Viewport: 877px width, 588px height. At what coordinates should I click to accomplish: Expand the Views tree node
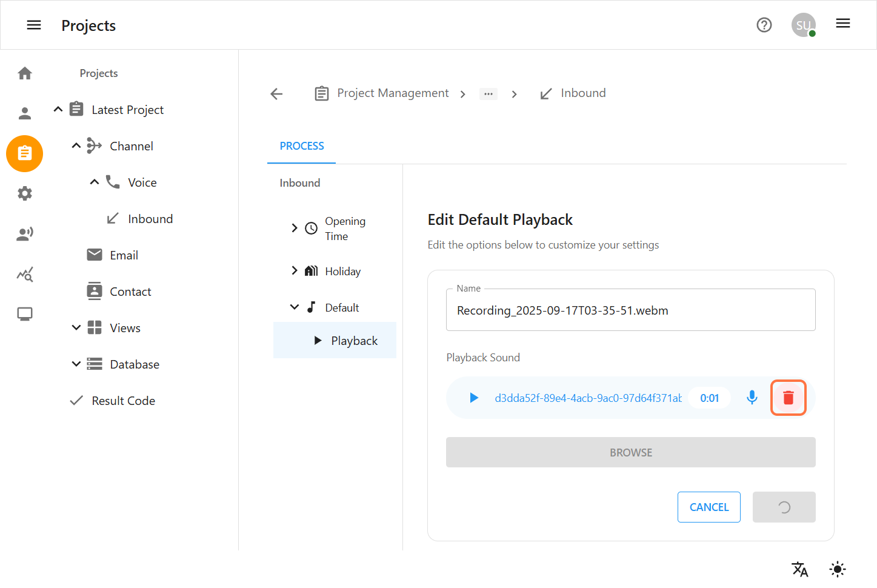pos(76,328)
